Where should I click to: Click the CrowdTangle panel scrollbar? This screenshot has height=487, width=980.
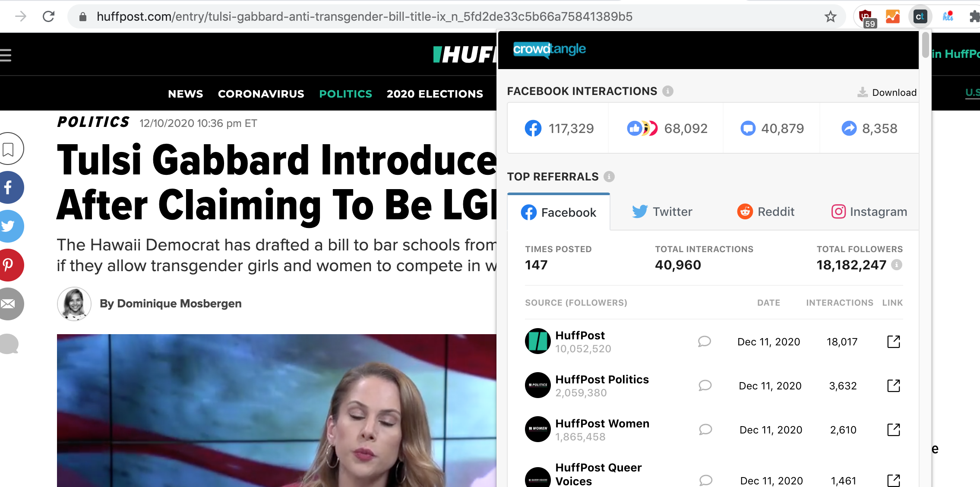[x=925, y=45]
